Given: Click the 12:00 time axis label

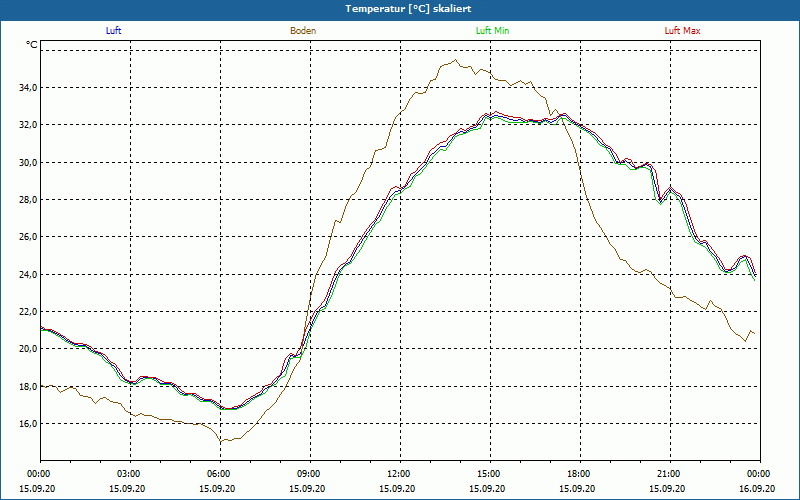Looking at the screenshot, I should click(x=400, y=473).
